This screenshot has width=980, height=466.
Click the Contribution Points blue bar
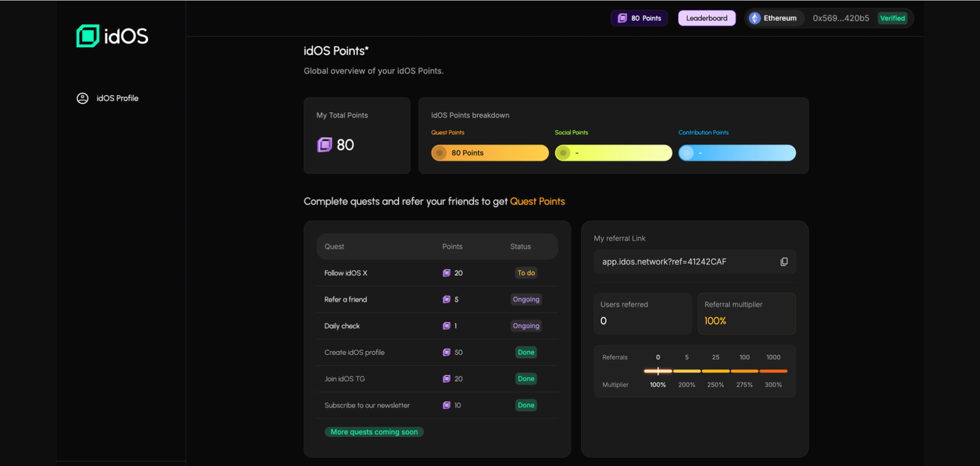[x=737, y=153]
